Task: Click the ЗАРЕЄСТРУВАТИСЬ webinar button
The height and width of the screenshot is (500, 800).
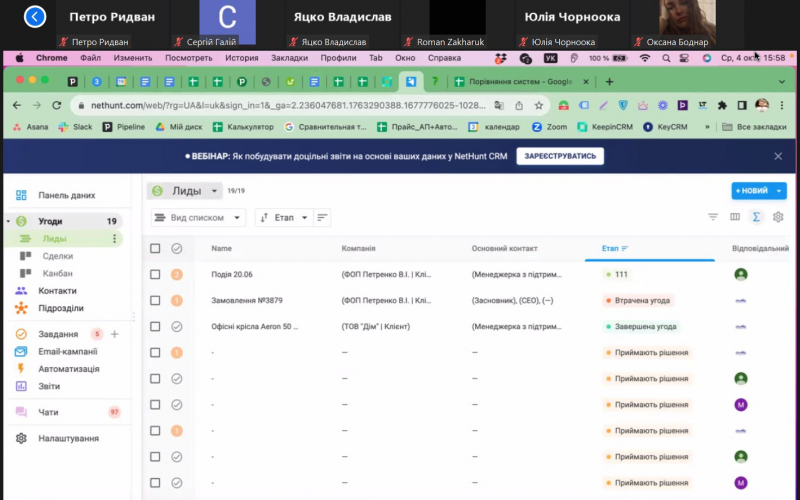Action: [560, 156]
